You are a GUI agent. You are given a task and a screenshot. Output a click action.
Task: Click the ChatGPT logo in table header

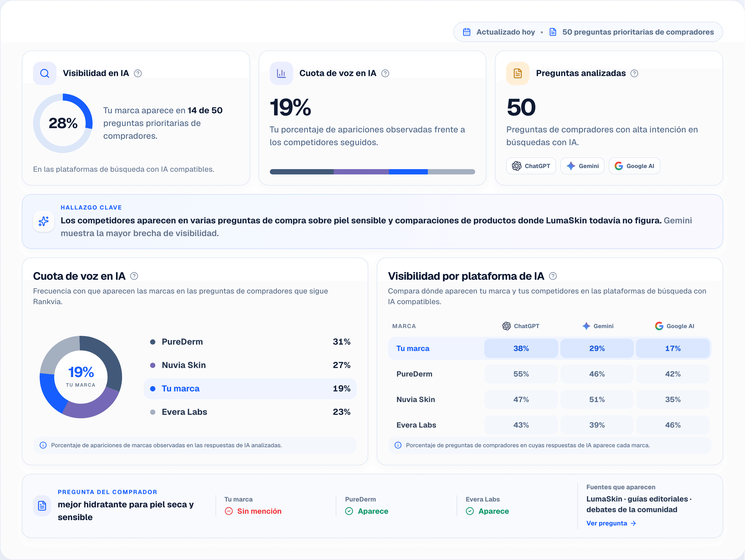pos(507,326)
